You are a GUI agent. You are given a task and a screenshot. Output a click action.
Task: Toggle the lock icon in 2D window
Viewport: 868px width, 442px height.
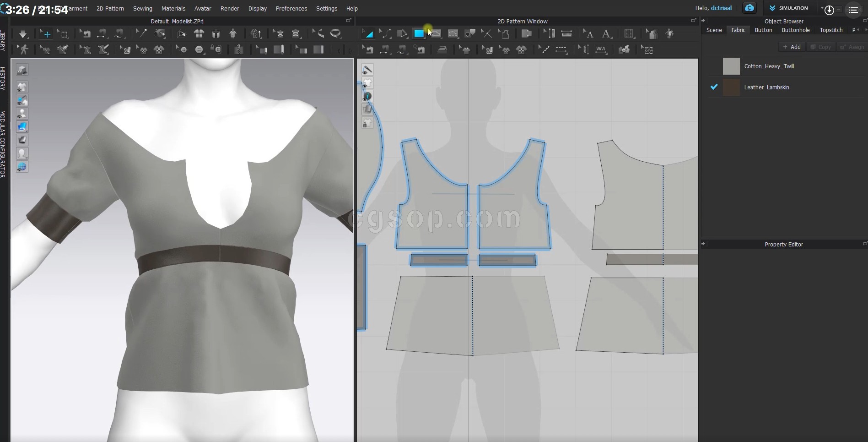click(367, 124)
